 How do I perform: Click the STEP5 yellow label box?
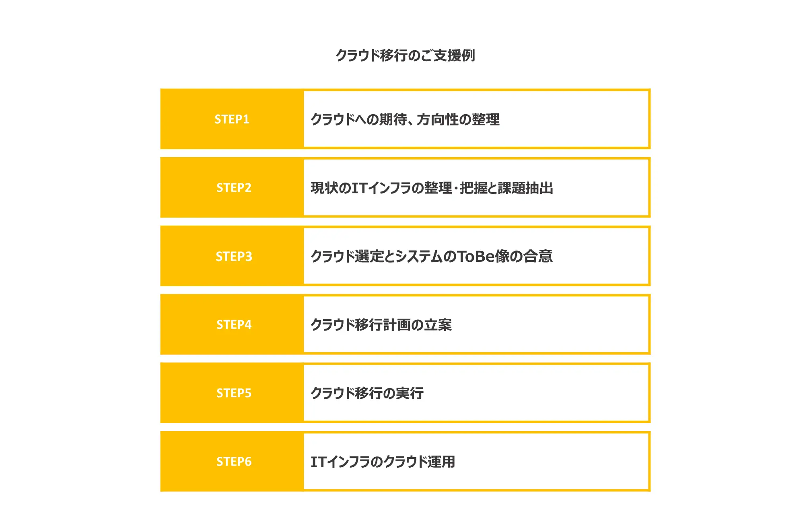232,393
